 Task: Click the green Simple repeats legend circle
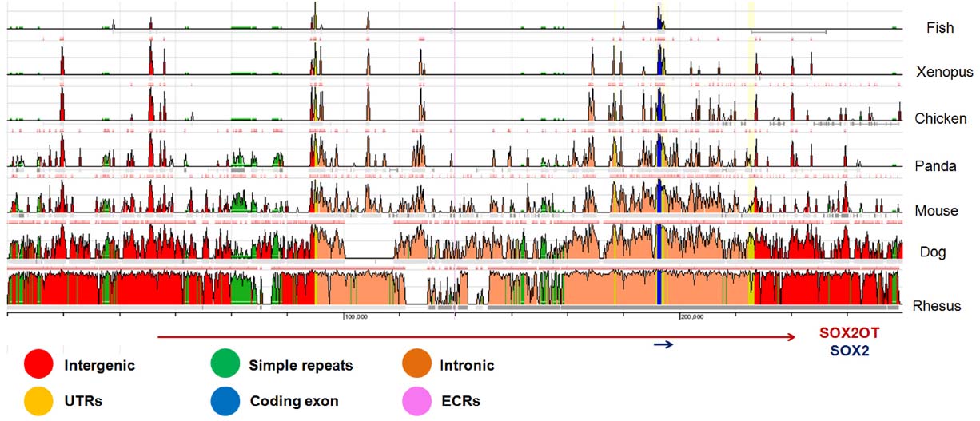[x=225, y=365]
